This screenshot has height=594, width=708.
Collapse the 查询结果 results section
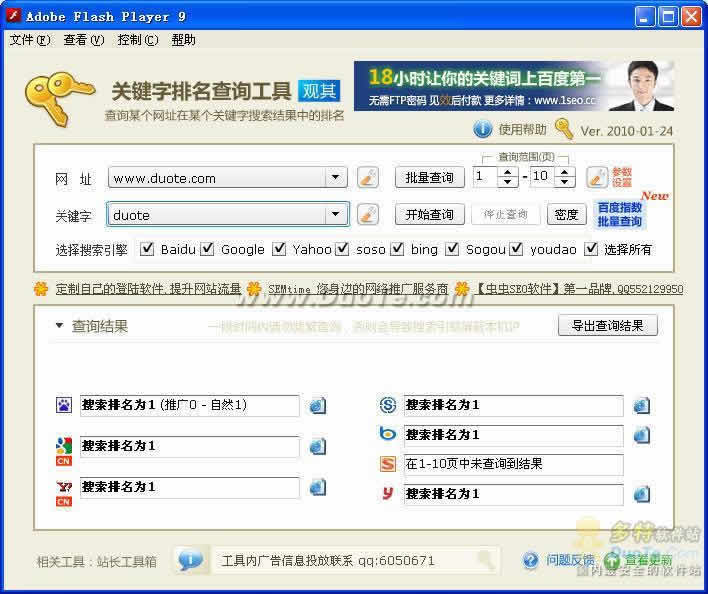coord(59,325)
